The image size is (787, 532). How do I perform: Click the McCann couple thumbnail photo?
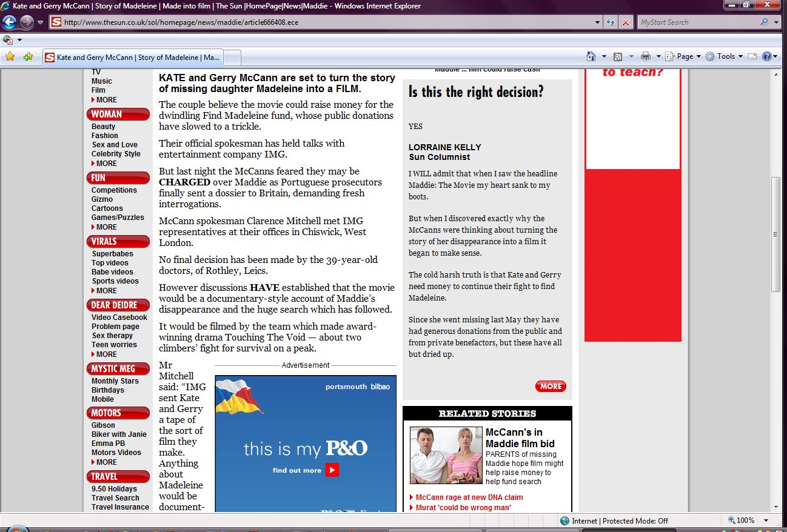coord(446,455)
